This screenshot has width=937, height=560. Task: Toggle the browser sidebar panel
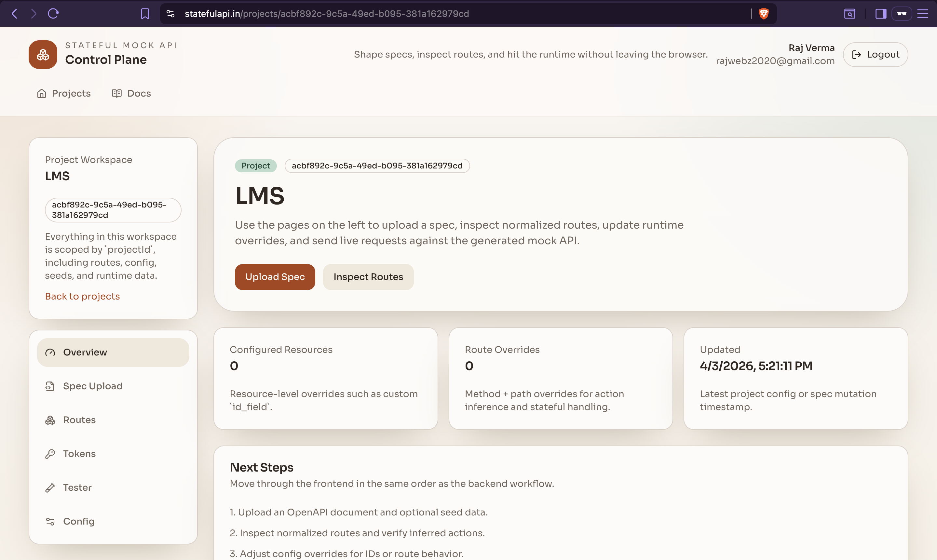880,14
